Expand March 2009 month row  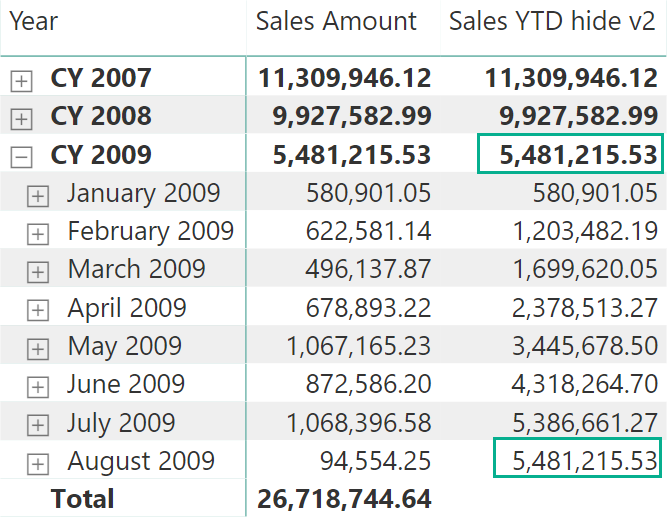38,272
